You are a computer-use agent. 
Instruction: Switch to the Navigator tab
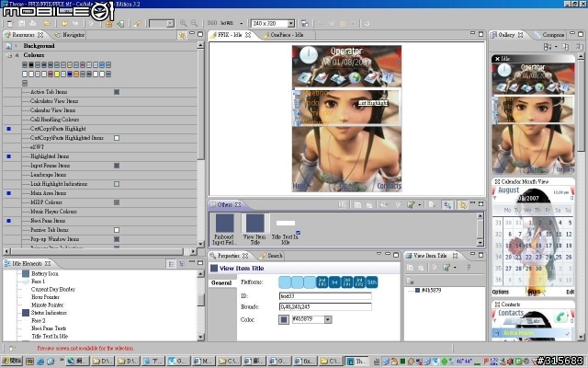point(70,35)
